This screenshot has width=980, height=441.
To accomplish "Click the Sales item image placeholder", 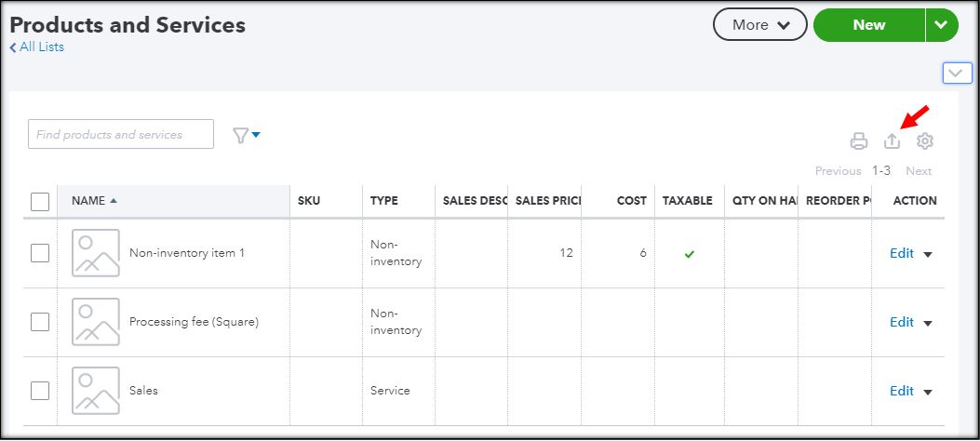I will pos(96,391).
